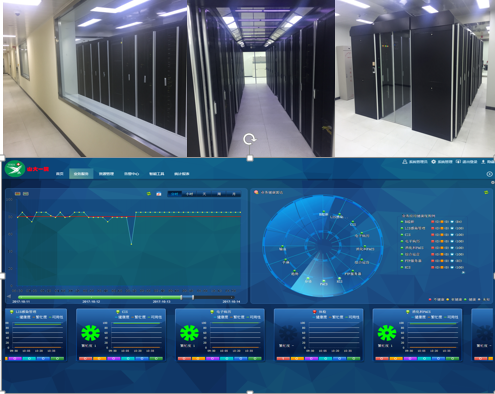Toggle 健康度 legend in 电子病历 card
The height and width of the screenshot is (394, 495).
pos(222,317)
